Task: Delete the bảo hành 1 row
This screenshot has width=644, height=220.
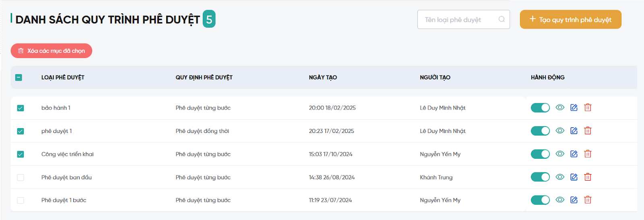Action: [x=588, y=108]
